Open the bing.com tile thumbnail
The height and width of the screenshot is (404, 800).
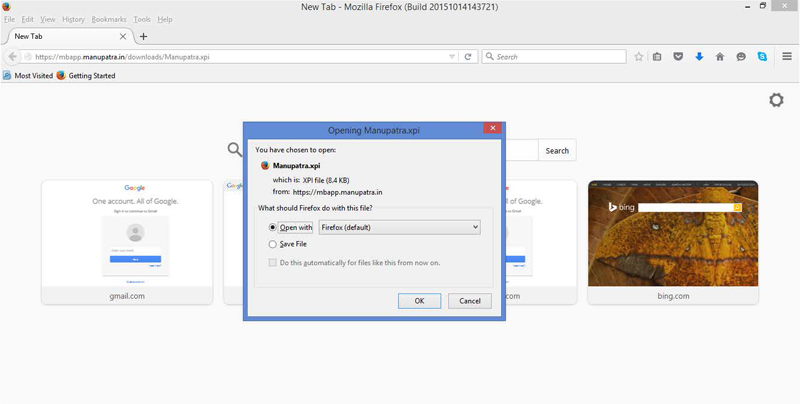(x=673, y=234)
